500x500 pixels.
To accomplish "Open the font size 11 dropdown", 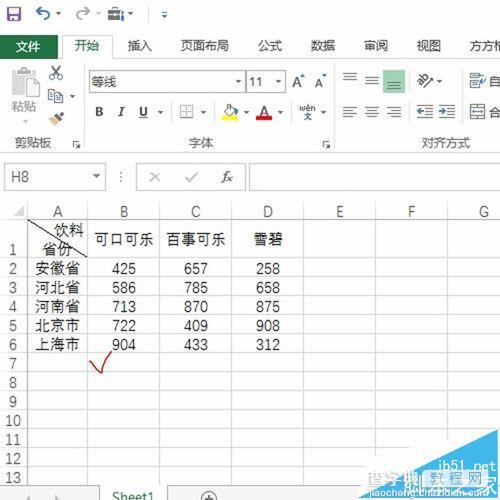I will [x=278, y=81].
